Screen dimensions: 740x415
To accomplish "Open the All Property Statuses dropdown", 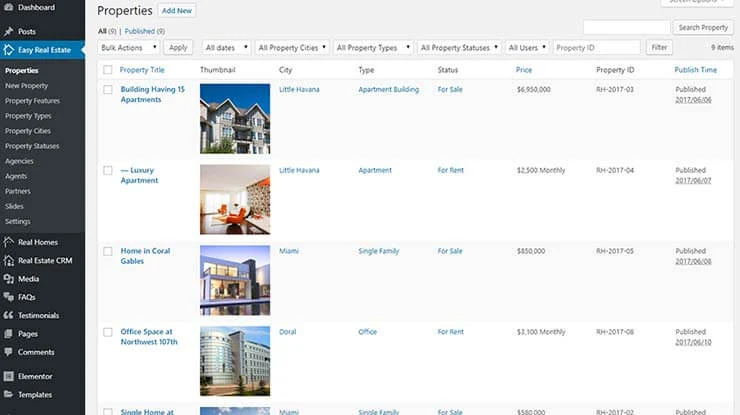I will coord(459,48).
